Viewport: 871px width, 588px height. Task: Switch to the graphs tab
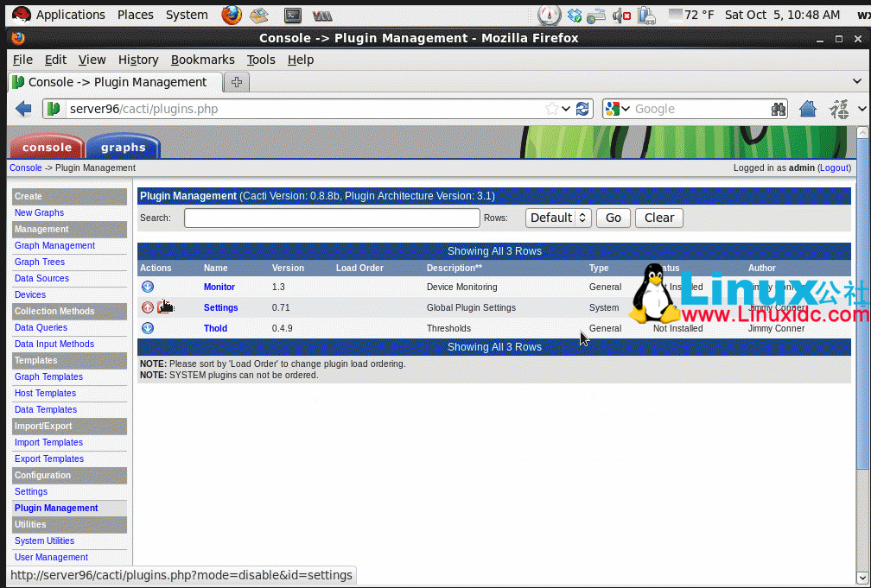click(x=122, y=147)
